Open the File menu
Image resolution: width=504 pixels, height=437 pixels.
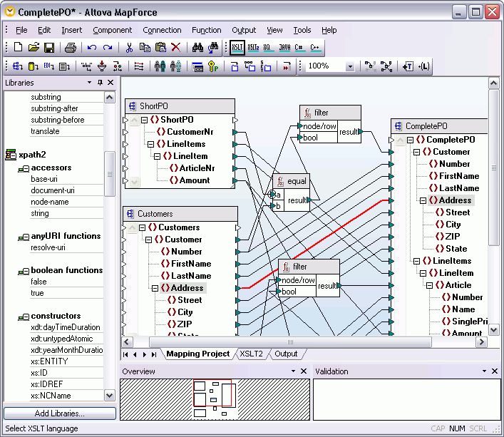click(21, 30)
